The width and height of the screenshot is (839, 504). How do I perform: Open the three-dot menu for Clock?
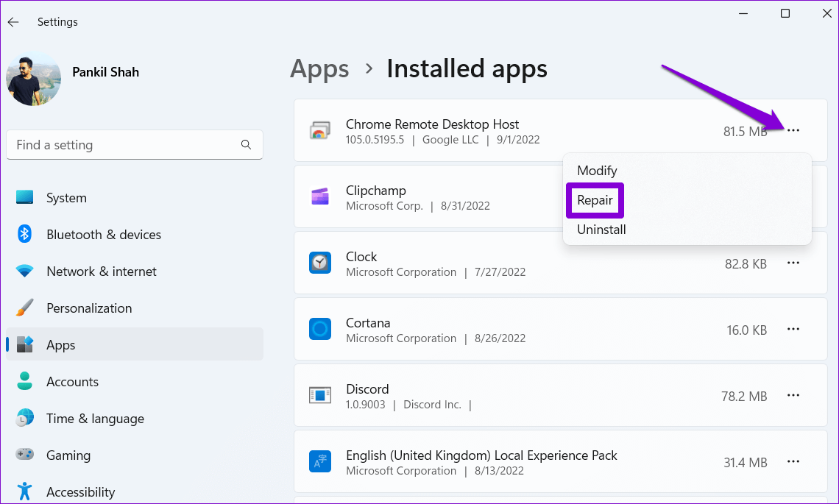point(793,263)
